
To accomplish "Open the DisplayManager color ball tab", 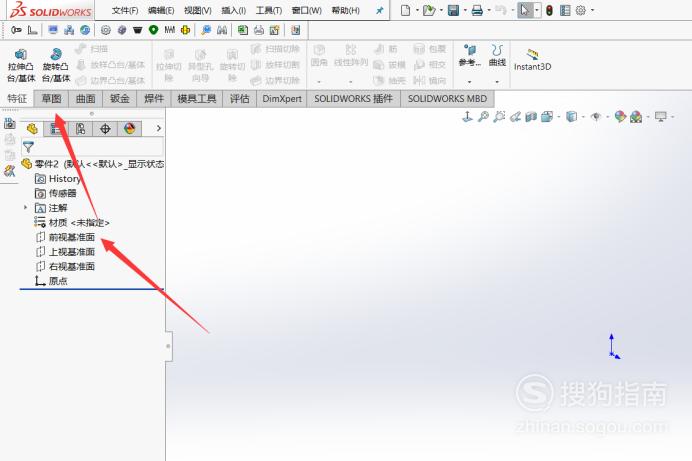I will tap(129, 129).
